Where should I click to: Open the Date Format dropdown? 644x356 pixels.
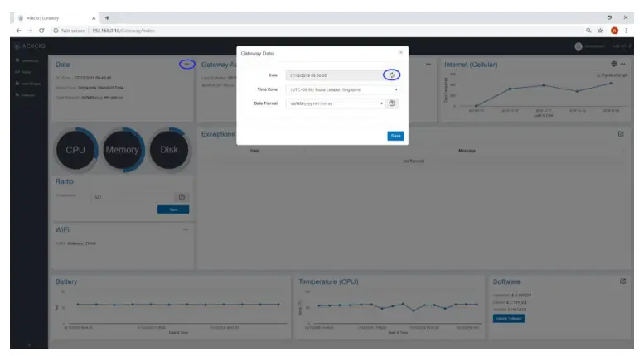click(335, 103)
